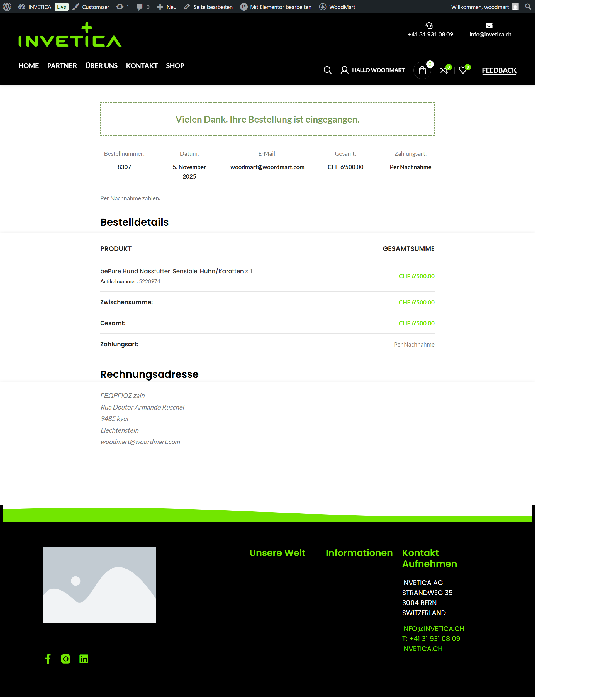
Task: Click the admin bar search icon
Action: point(528,7)
